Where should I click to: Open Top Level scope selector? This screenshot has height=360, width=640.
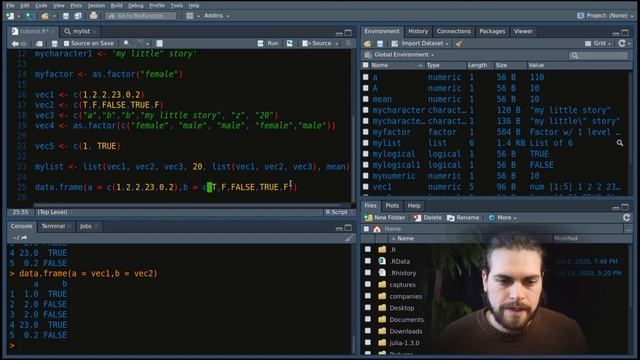point(54,212)
